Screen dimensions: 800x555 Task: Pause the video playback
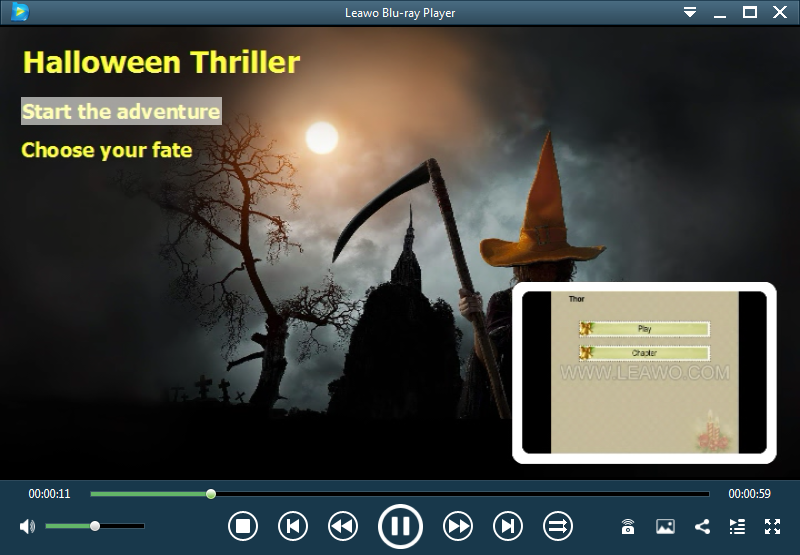point(400,526)
